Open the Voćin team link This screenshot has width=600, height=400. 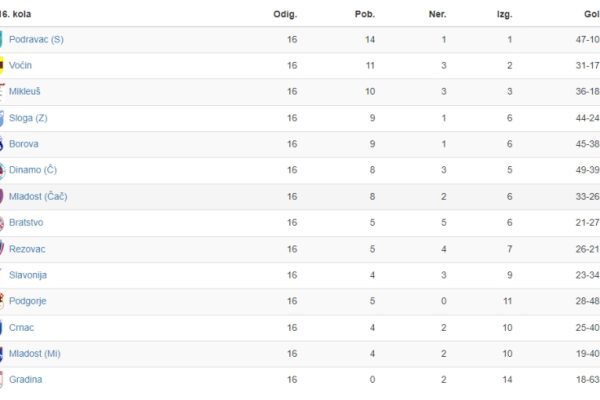point(20,65)
